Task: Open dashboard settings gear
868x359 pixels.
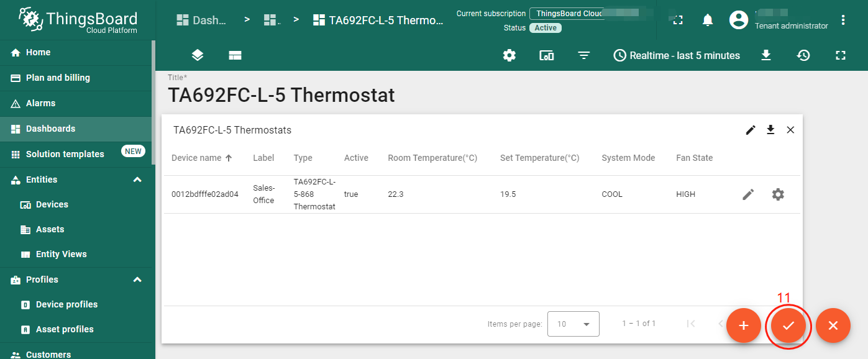Action: click(x=509, y=55)
